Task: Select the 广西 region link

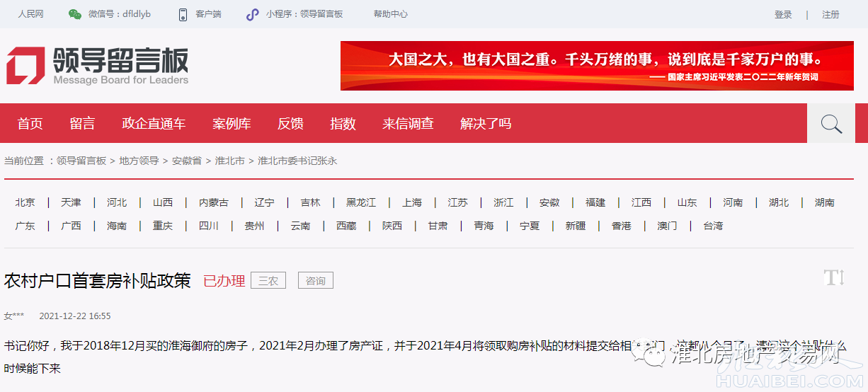Action: click(x=71, y=226)
